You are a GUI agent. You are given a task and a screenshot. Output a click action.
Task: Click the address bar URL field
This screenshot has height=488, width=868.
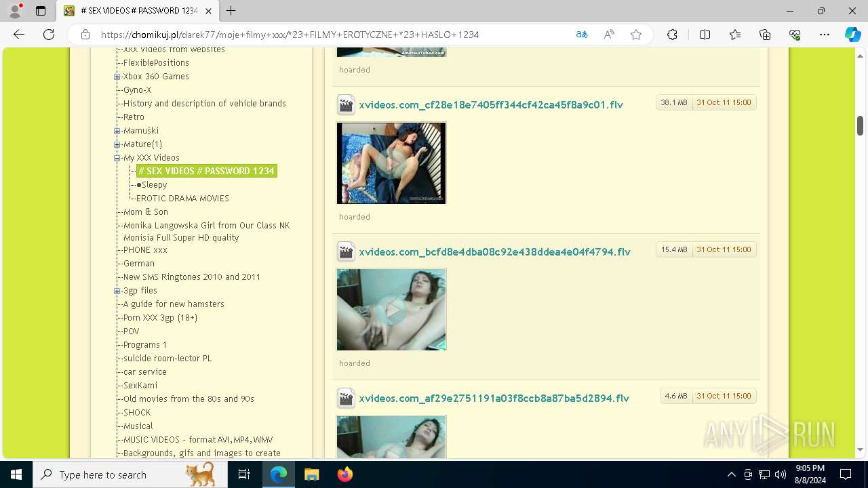tap(290, 35)
